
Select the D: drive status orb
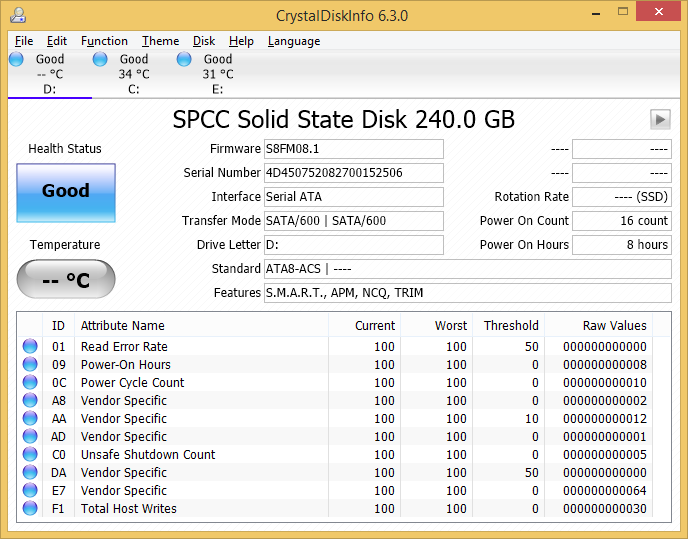coord(16,59)
